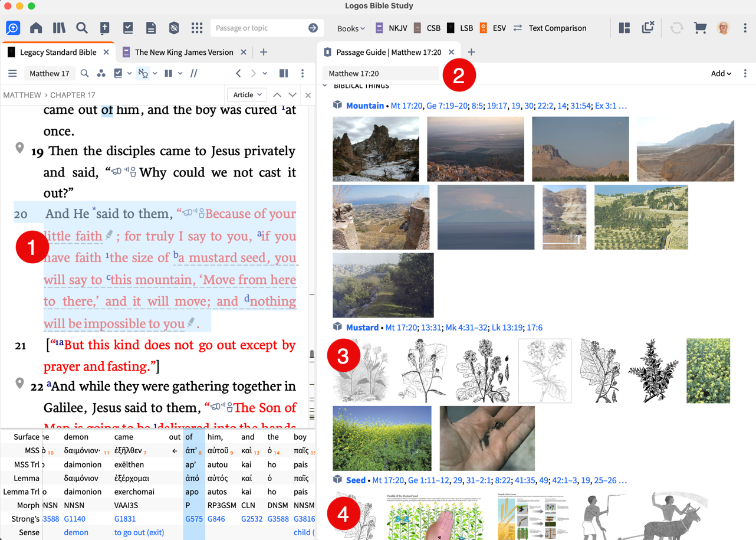The image size is (756, 540).
Task: Open the Add section dropdown
Action: [x=721, y=74]
